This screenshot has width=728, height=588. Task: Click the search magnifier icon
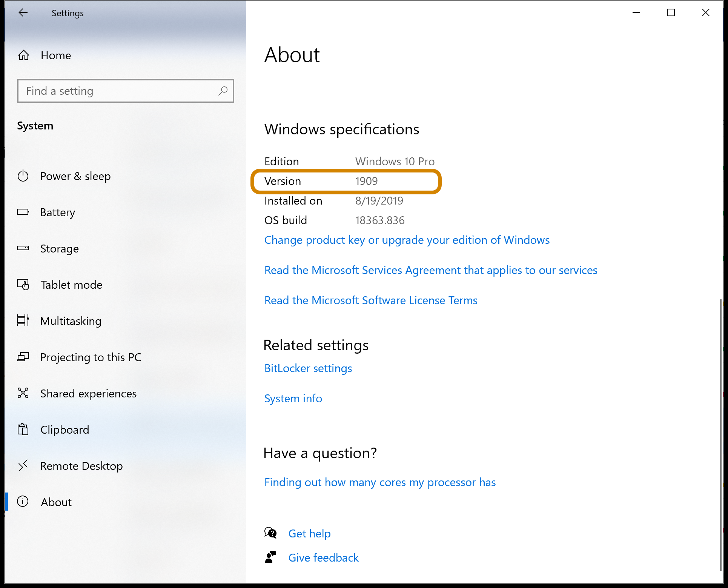[x=223, y=91]
